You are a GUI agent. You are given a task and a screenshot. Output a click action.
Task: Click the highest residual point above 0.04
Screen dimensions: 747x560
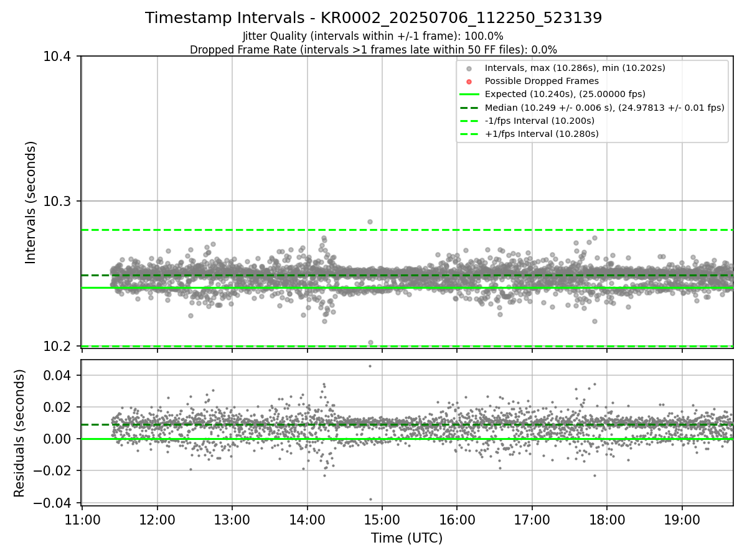pyautogui.click(x=370, y=366)
